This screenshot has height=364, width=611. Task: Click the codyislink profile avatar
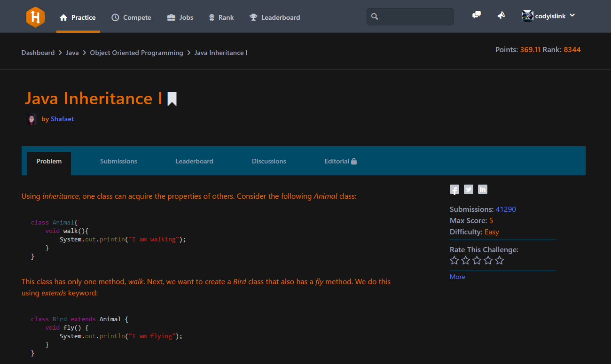click(527, 15)
